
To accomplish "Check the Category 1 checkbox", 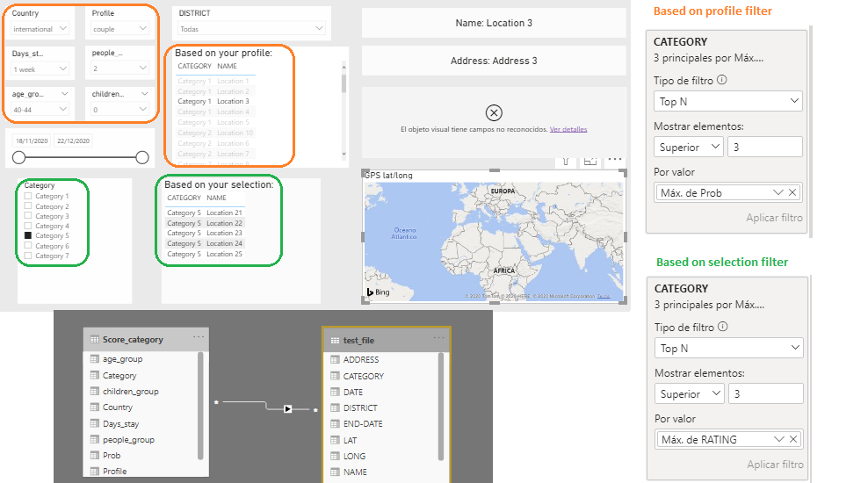I will [x=28, y=196].
